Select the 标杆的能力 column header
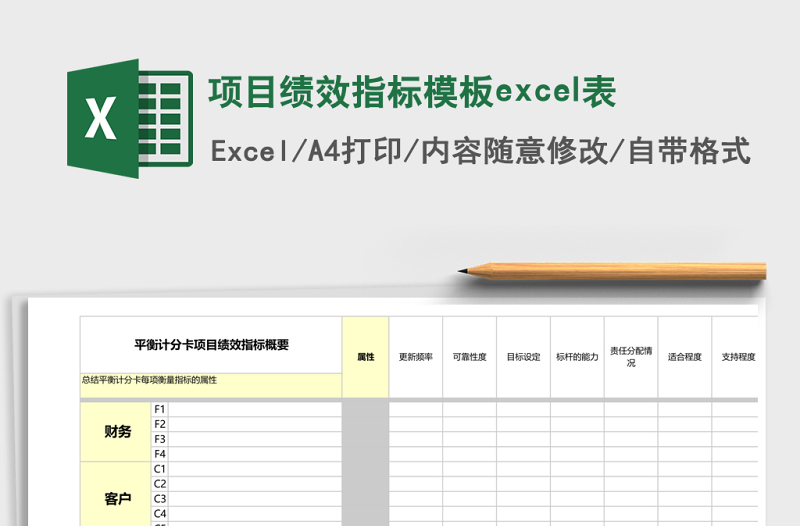This screenshot has height=526, width=800. pos(577,357)
